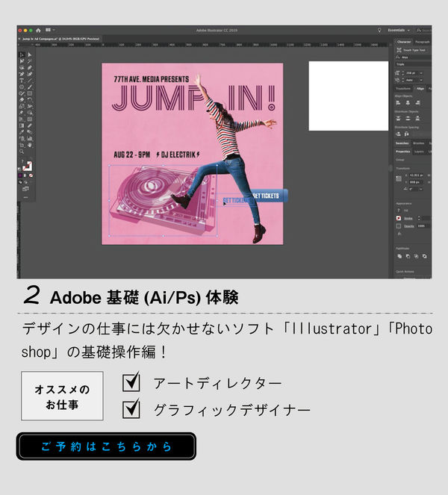This screenshot has height=495, width=448.
Task: Select the Type tool in the toolbar
Action: pyautogui.click(x=22, y=81)
